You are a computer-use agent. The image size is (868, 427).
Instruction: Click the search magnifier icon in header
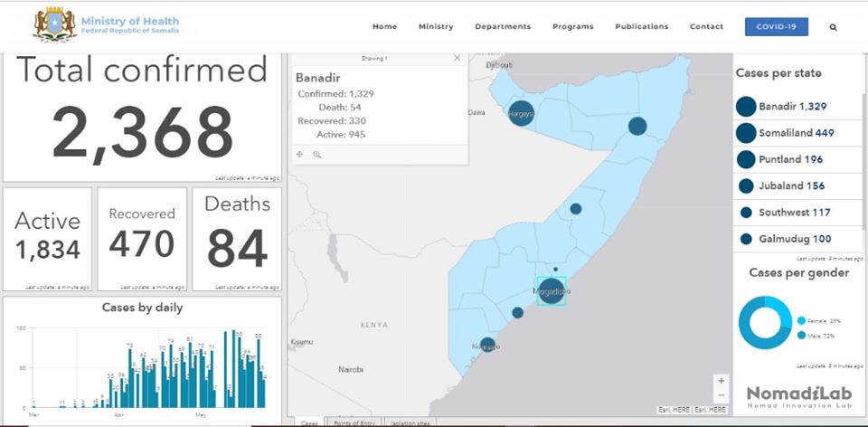pyautogui.click(x=833, y=27)
